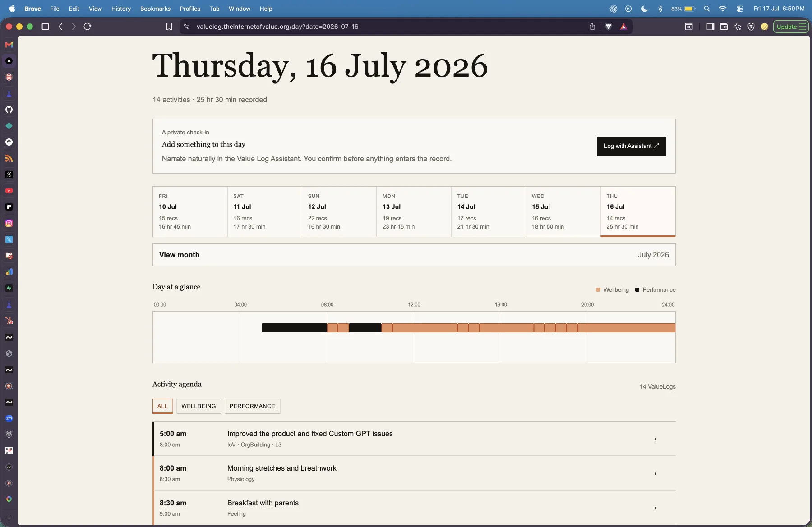Click the Brave Rewards triangle icon

623,27
